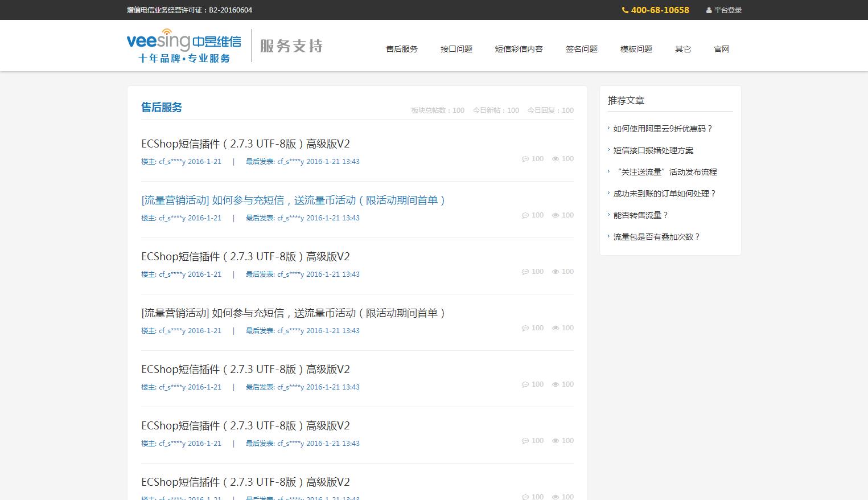Click the phone icon beside 400-68-10658
This screenshot has height=500, width=868.
click(625, 10)
